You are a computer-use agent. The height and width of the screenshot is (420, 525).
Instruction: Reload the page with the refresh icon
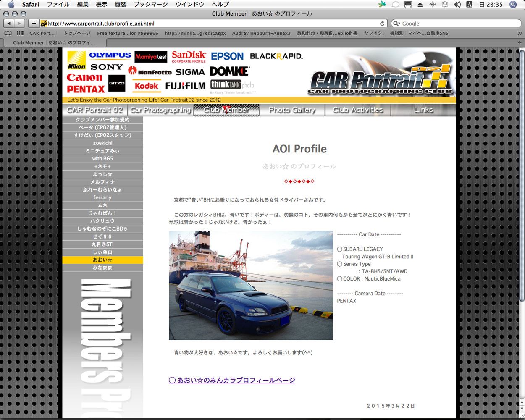click(382, 24)
